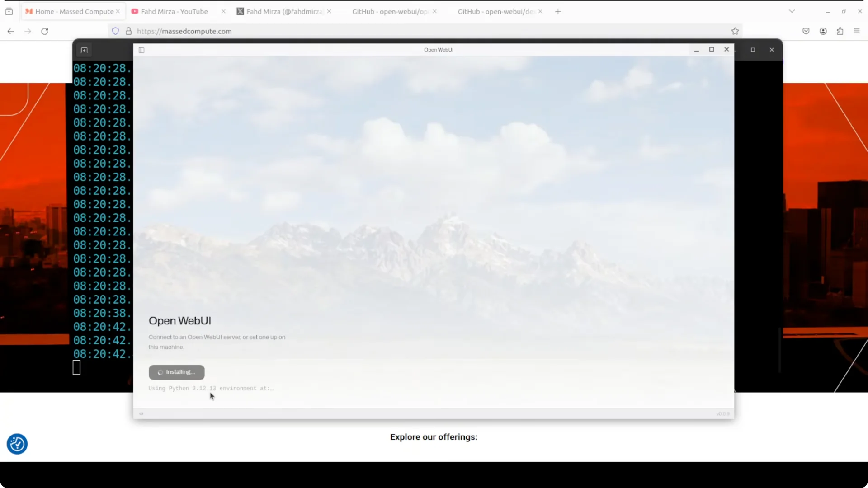Click the Open WebUI version label in status bar
This screenshot has height=488, width=868.
723,414
